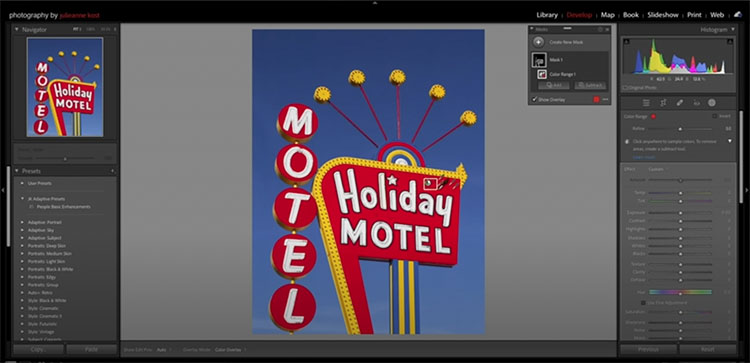This screenshot has width=750, height=363.
Task: Select the Color Range 1 component icon
Action: pos(542,74)
